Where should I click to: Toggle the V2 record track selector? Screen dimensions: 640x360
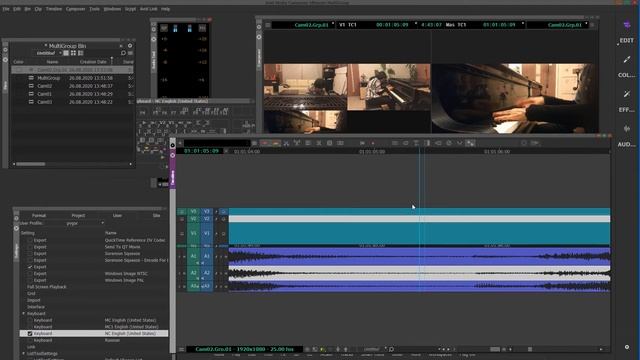pyautogui.click(x=207, y=219)
